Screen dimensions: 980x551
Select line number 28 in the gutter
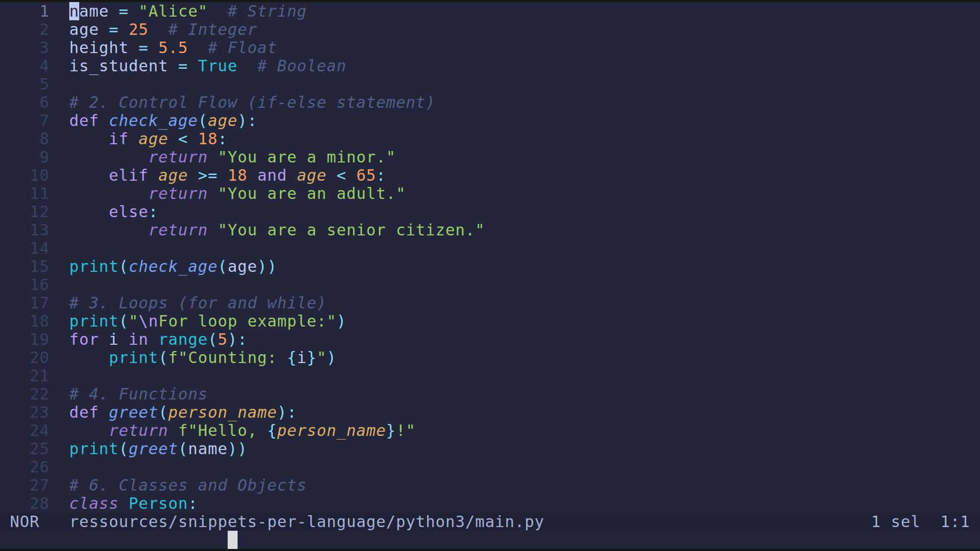pyautogui.click(x=39, y=504)
